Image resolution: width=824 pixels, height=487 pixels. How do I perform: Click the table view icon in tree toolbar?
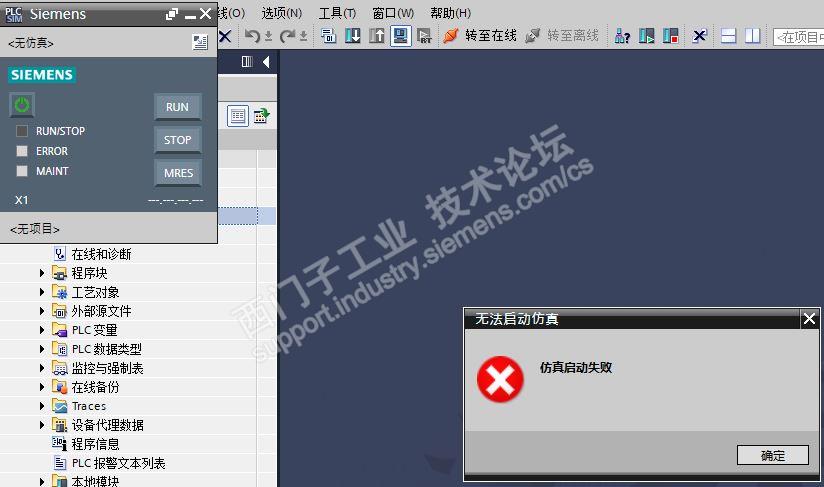coord(238,116)
